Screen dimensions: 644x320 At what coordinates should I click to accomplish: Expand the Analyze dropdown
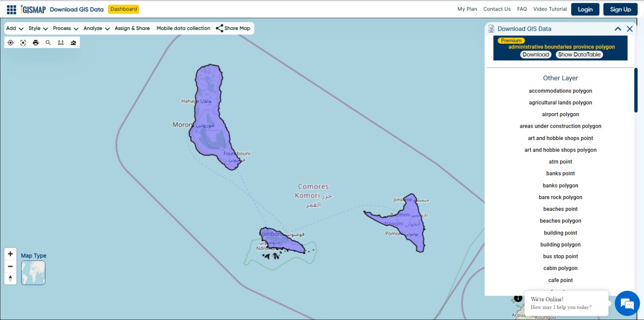(95, 28)
